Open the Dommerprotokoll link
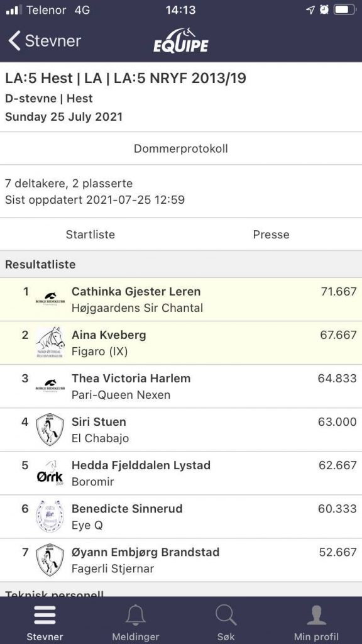This screenshot has height=644, width=362. (181, 148)
